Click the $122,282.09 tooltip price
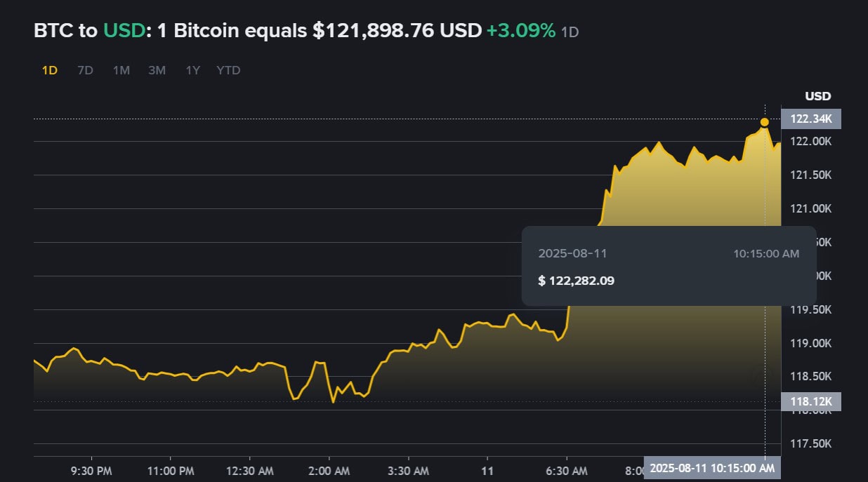The width and height of the screenshot is (868, 482). point(577,281)
